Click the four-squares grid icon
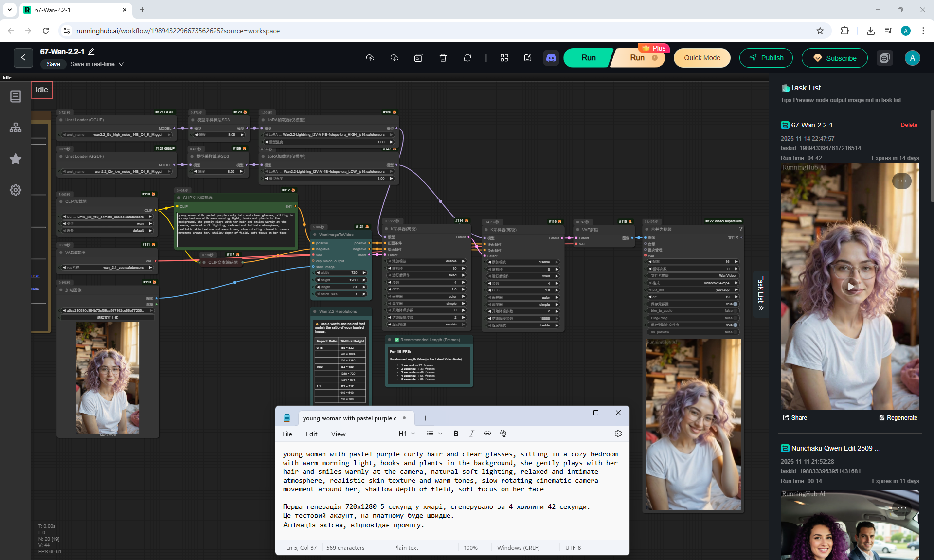The image size is (934, 560). point(504,58)
